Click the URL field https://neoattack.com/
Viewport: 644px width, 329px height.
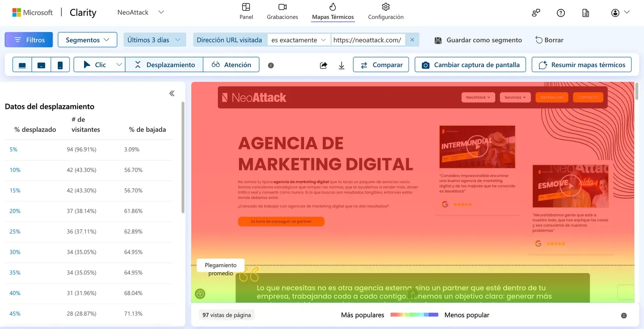367,40
